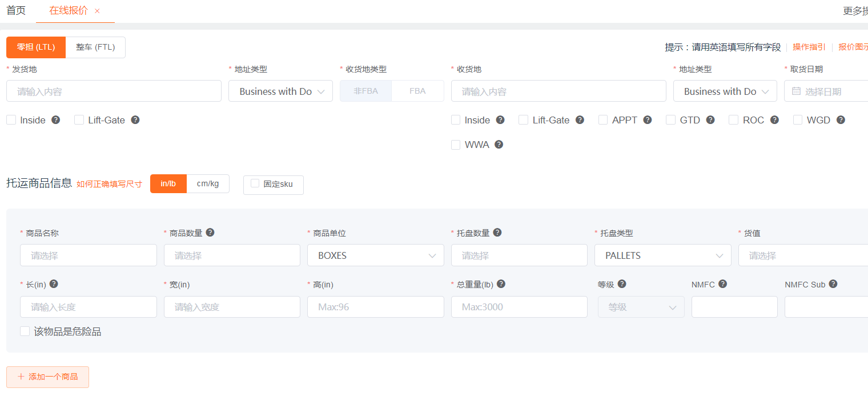
Task: Enable the Inside checkbox under 收货地
Action: point(455,120)
